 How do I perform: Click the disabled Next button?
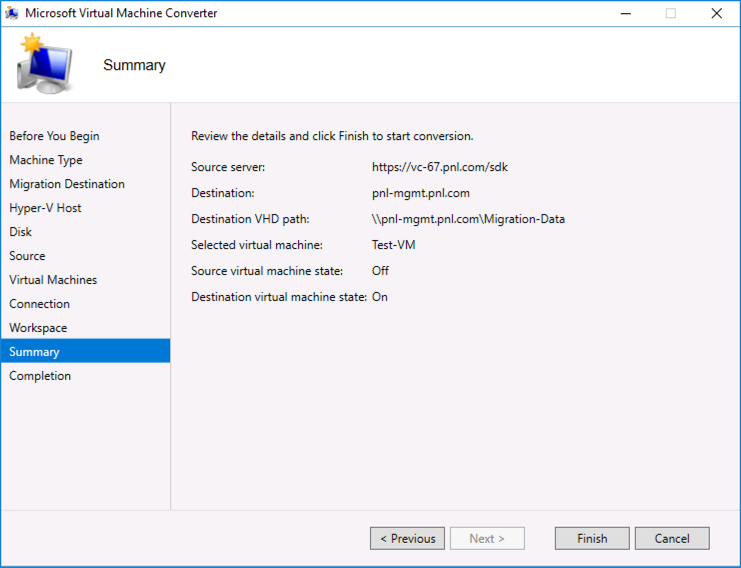[487, 539]
